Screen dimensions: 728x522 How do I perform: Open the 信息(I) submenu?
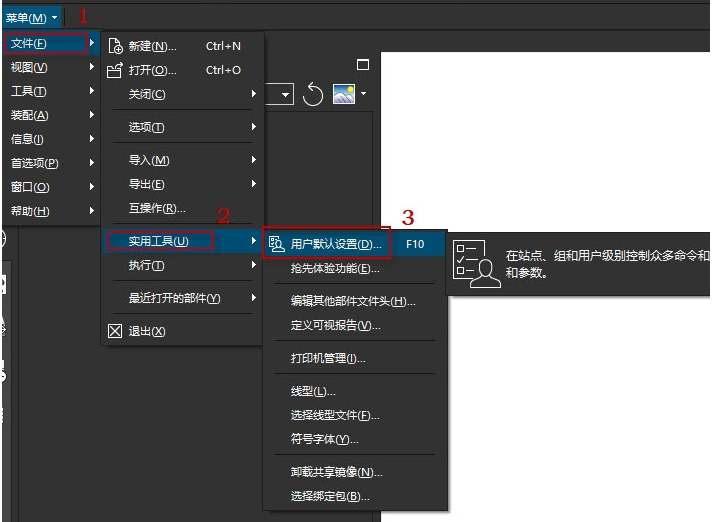click(x=51, y=139)
